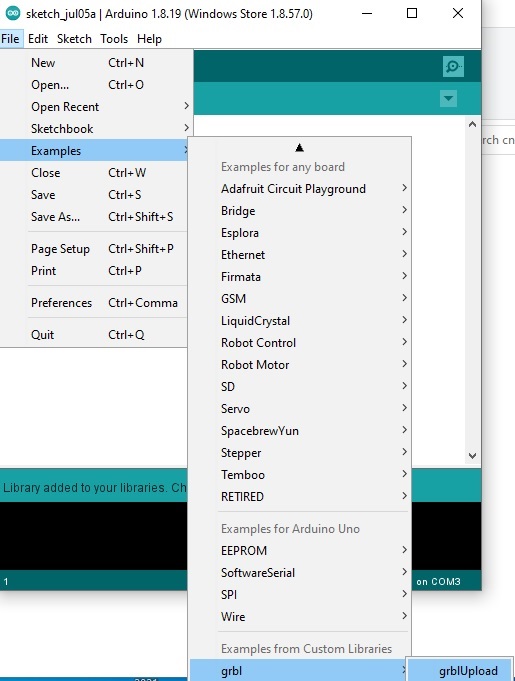Expand the Ethernet examples
The width and height of the screenshot is (515, 681).
tap(300, 255)
